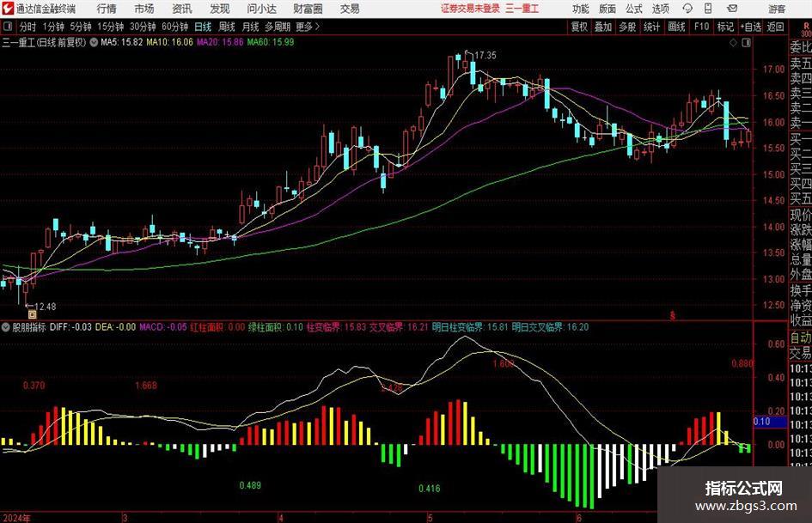Screen dimensions: 812x523
Task: Click the 绿柱面积: 0.10 indicator value
Action: click(276, 327)
